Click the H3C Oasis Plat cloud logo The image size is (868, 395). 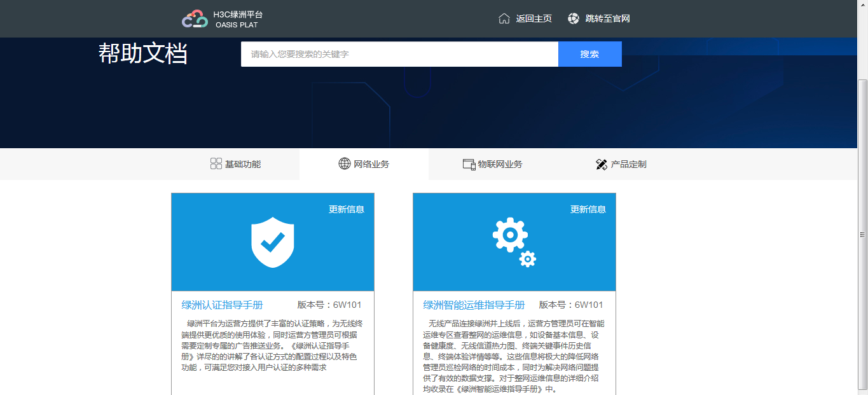coord(195,19)
